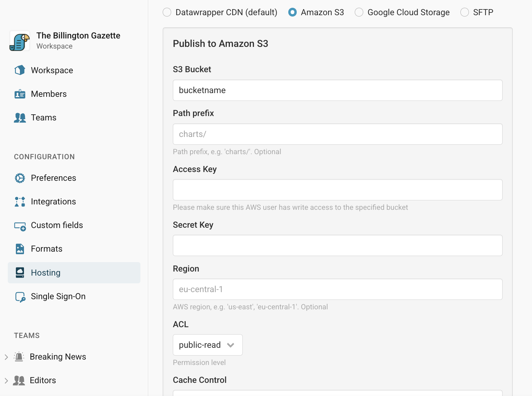
Task: Focus the Region input field
Action: point(338,289)
